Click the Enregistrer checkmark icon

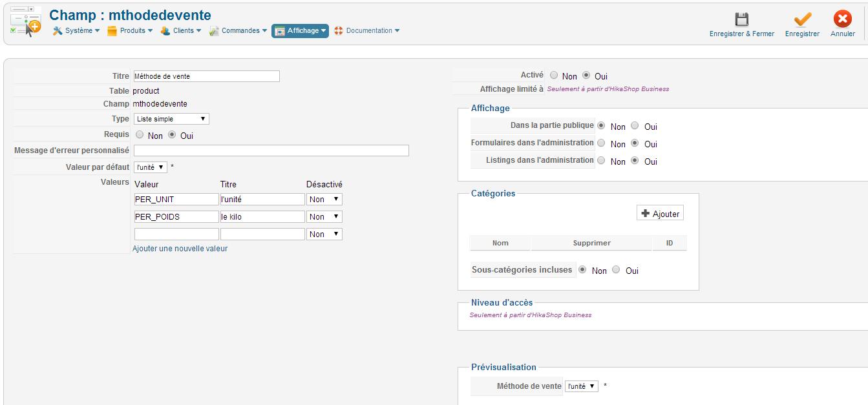click(x=802, y=19)
